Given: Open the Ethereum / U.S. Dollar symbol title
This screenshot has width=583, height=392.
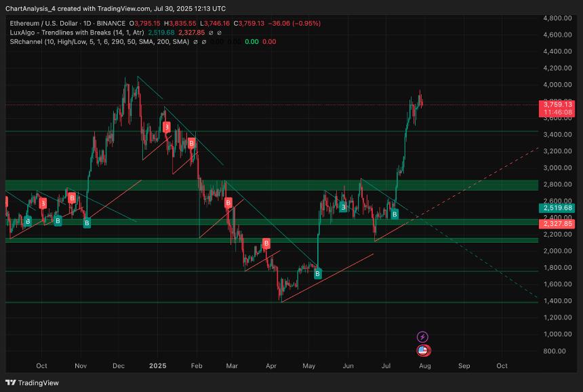Looking at the screenshot, I should (48, 23).
